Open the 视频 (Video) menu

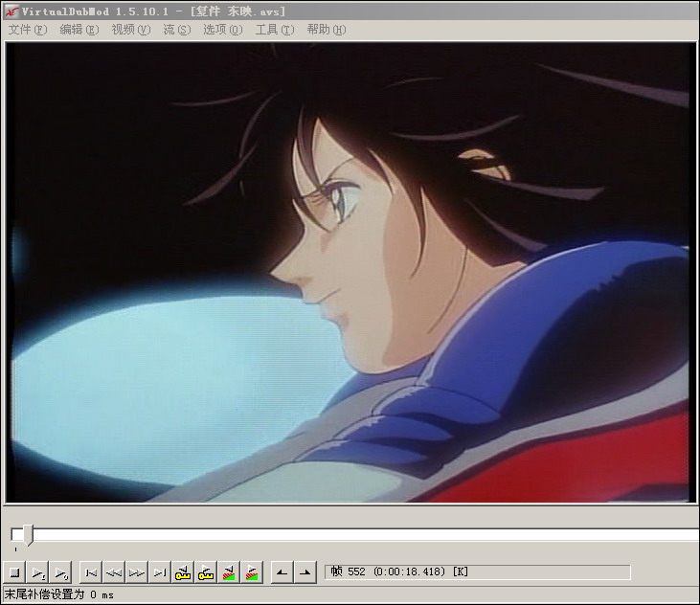pyautogui.click(x=131, y=30)
